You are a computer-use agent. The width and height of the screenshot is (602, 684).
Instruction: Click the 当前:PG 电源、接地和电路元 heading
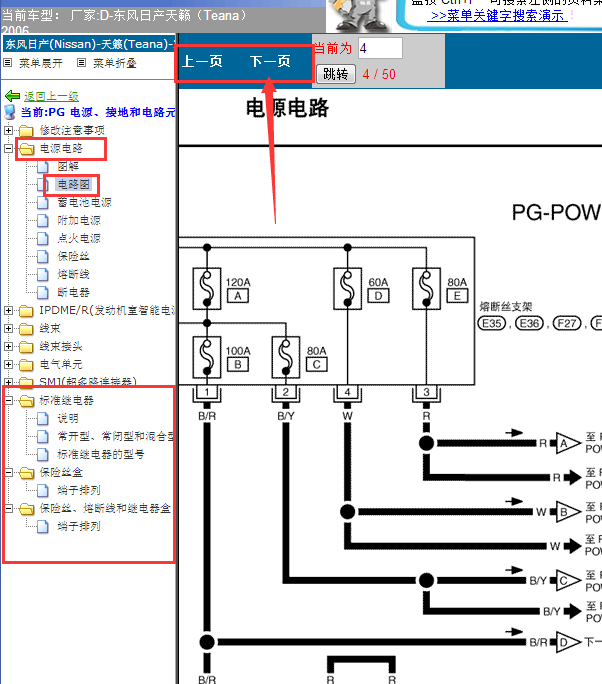98,112
